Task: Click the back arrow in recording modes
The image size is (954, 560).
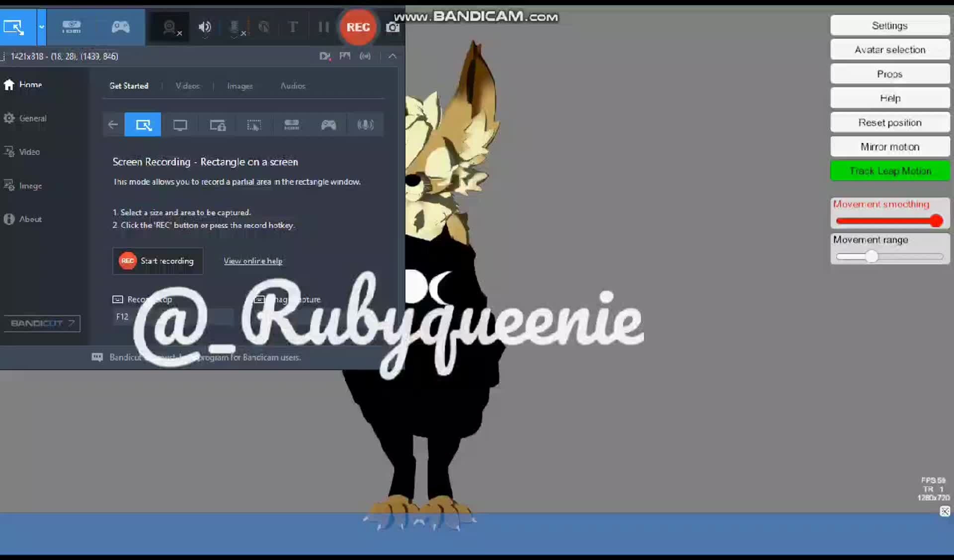Action: pos(113,125)
